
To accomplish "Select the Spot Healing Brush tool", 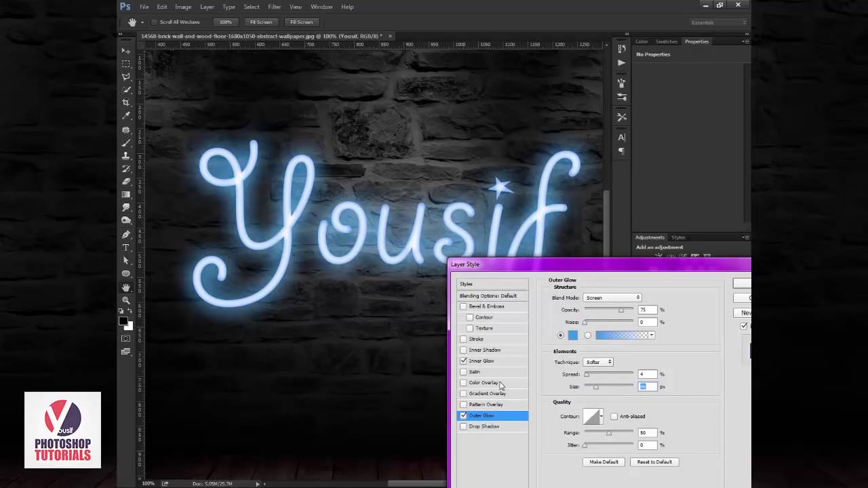I will tap(126, 129).
